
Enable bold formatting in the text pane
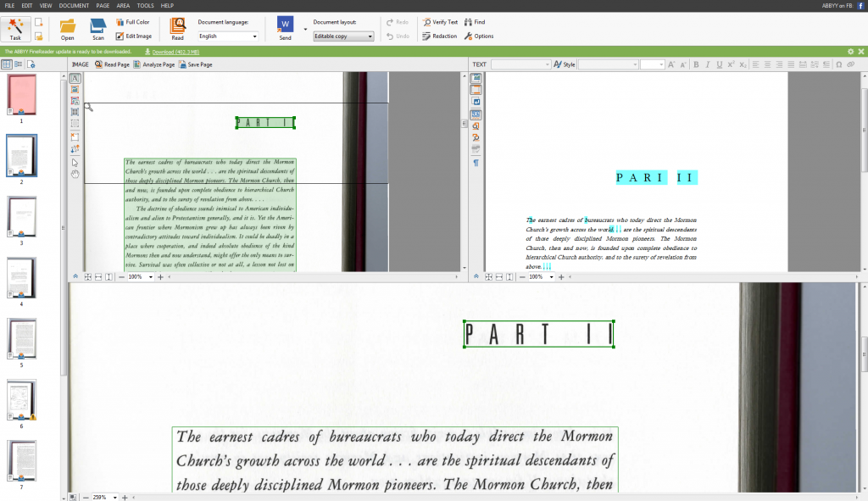click(697, 64)
